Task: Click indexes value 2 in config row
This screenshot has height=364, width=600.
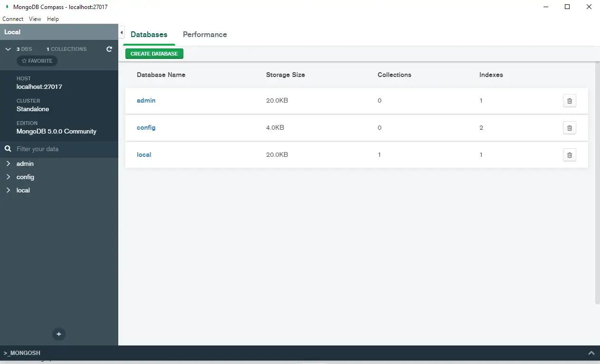Action: pyautogui.click(x=481, y=128)
